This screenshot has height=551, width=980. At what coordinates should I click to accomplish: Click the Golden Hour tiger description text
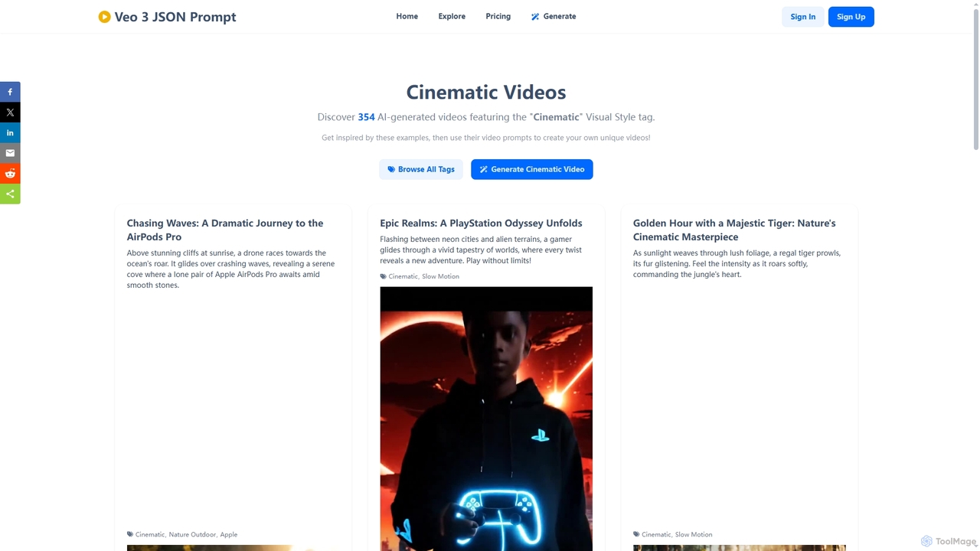pos(737,263)
